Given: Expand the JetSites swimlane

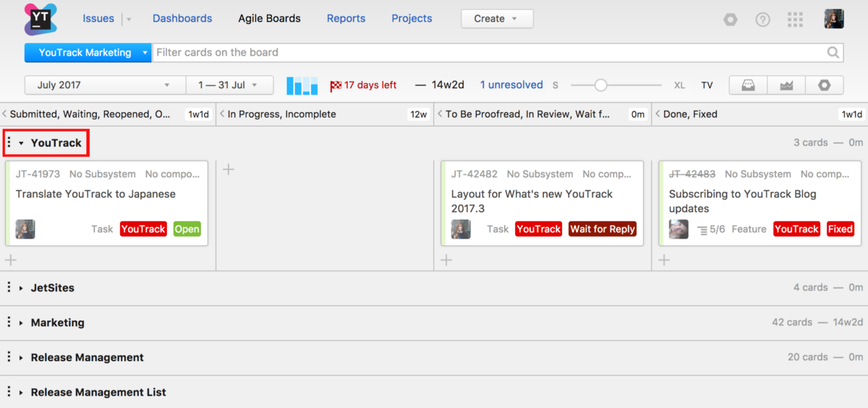Looking at the screenshot, I should [x=21, y=288].
